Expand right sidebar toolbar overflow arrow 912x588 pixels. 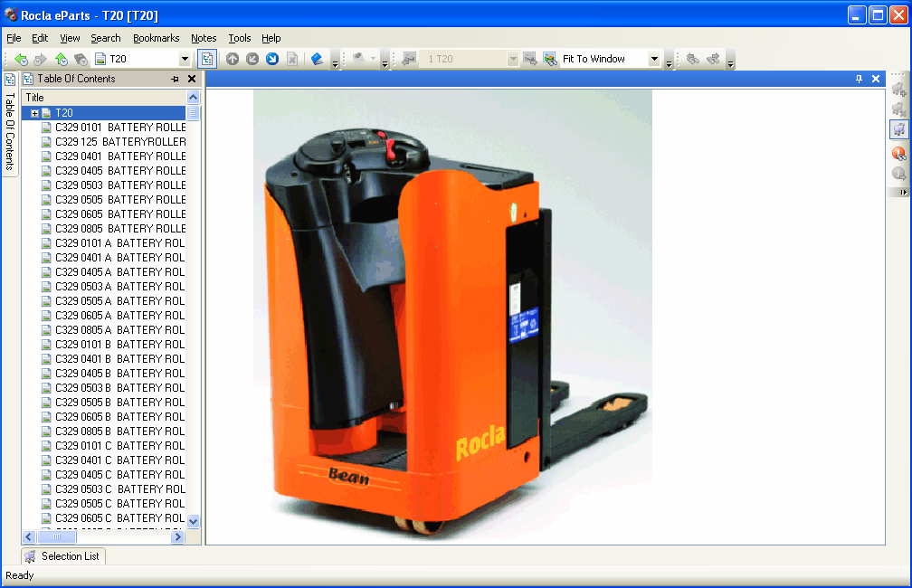(x=903, y=192)
